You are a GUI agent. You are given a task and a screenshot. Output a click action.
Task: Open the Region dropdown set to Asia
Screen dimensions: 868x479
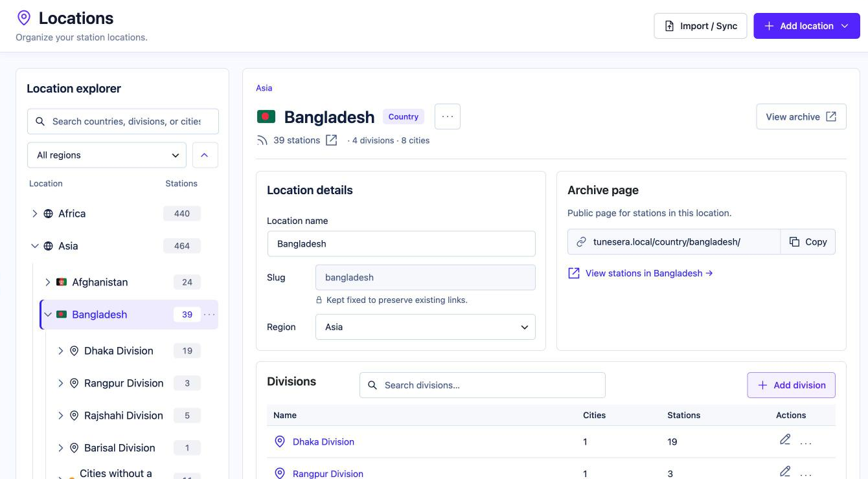click(x=426, y=327)
